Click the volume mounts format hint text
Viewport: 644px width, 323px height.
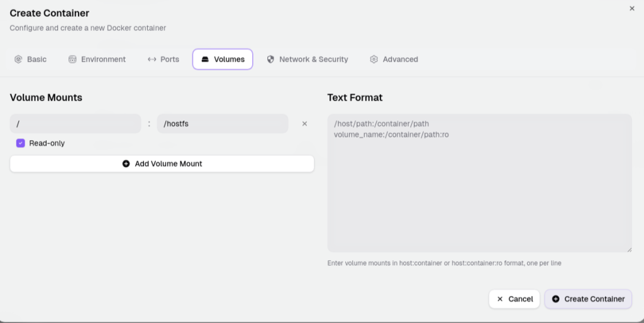pos(444,263)
